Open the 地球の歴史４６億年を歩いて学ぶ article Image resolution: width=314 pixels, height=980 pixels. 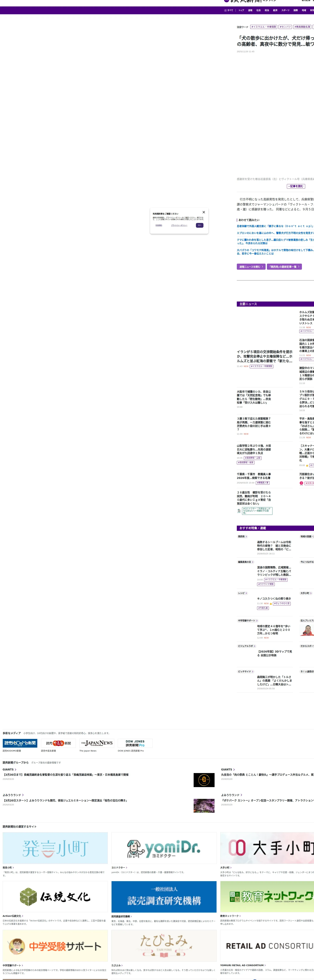click(274, 630)
